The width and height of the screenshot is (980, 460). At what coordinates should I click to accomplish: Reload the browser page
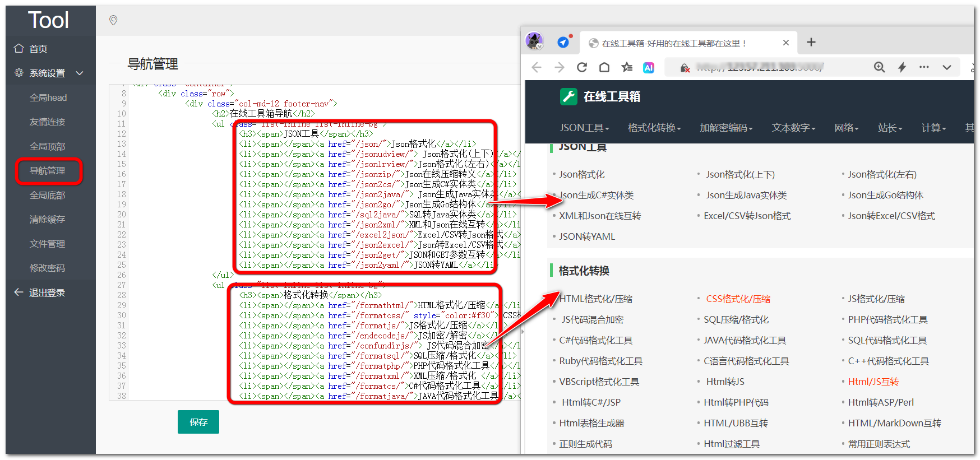(x=582, y=67)
